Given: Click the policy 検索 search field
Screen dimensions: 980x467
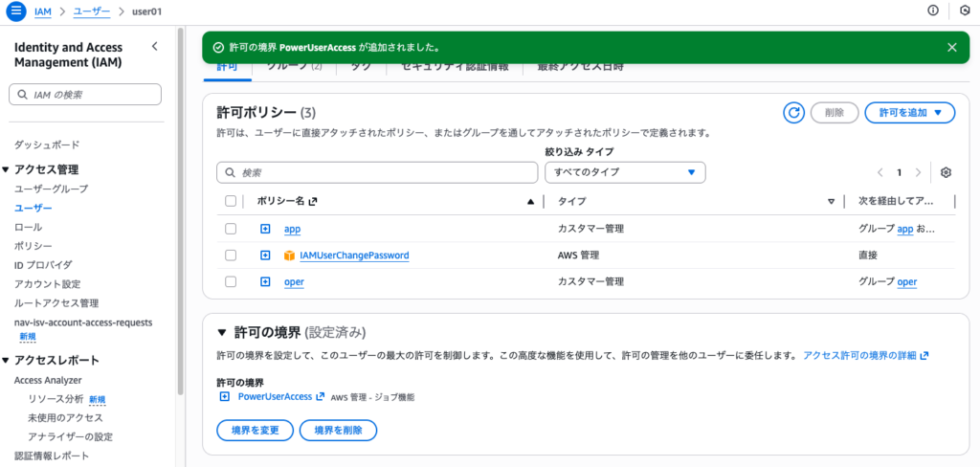Looking at the screenshot, I should (x=377, y=172).
